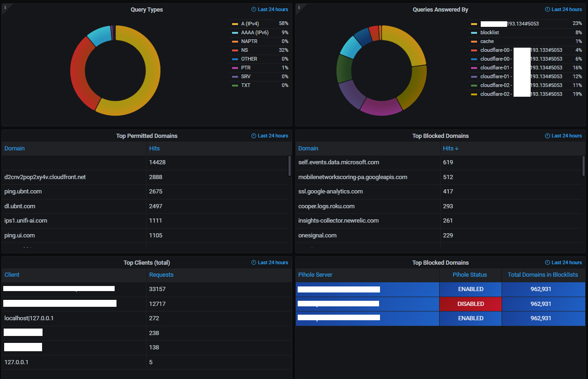Select the ips1.unifi-ai.com domain cell
The height and width of the screenshot is (379, 588).
click(74, 221)
